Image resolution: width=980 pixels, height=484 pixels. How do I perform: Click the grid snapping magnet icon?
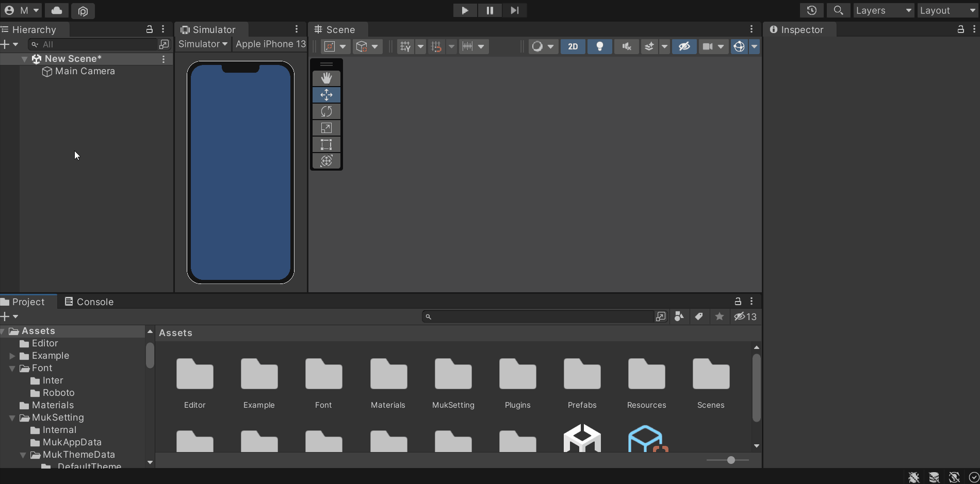pos(436,46)
